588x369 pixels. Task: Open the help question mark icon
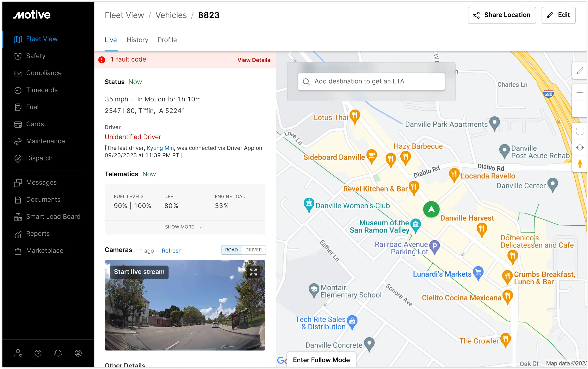click(38, 353)
